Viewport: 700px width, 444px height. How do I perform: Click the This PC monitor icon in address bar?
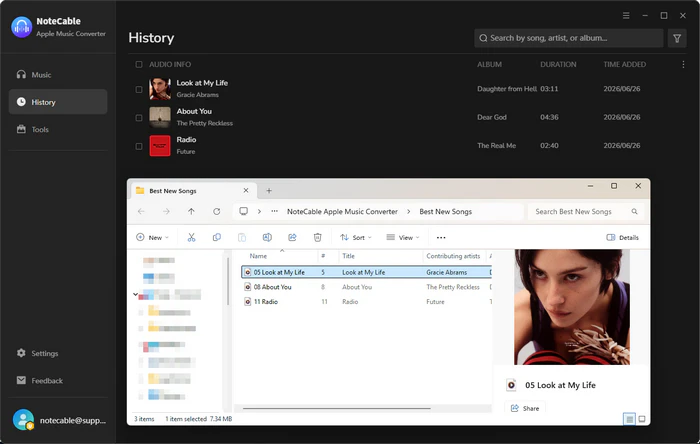click(243, 211)
